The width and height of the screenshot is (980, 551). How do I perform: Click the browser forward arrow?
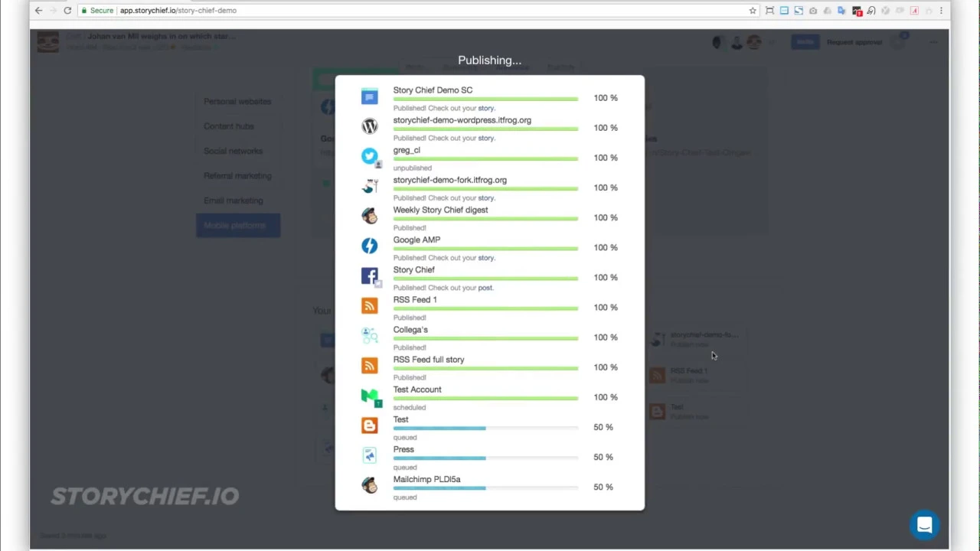click(53, 11)
